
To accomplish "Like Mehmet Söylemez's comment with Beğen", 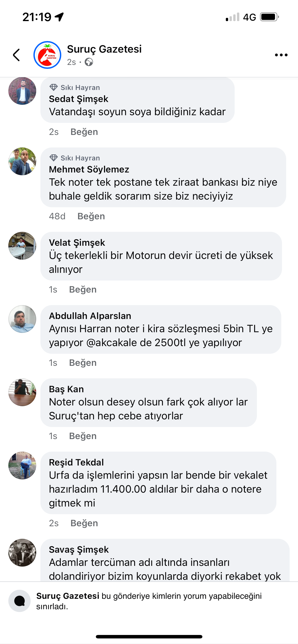I will (x=91, y=216).
